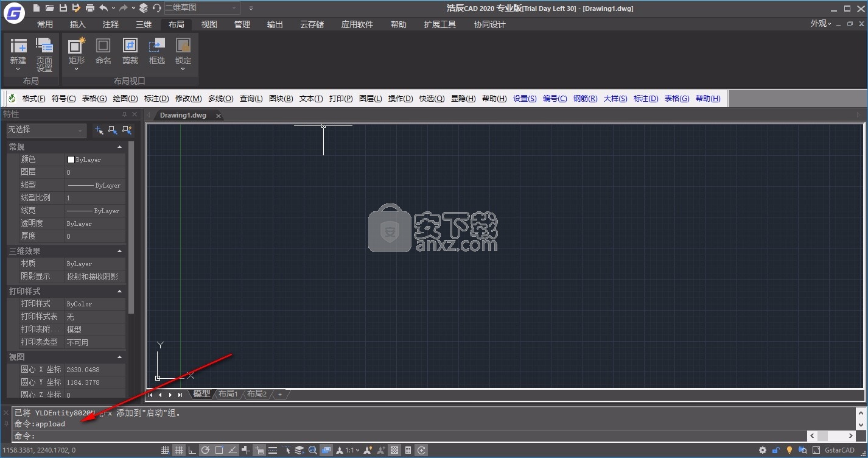Toggle grid display in the status bar

coord(179,451)
